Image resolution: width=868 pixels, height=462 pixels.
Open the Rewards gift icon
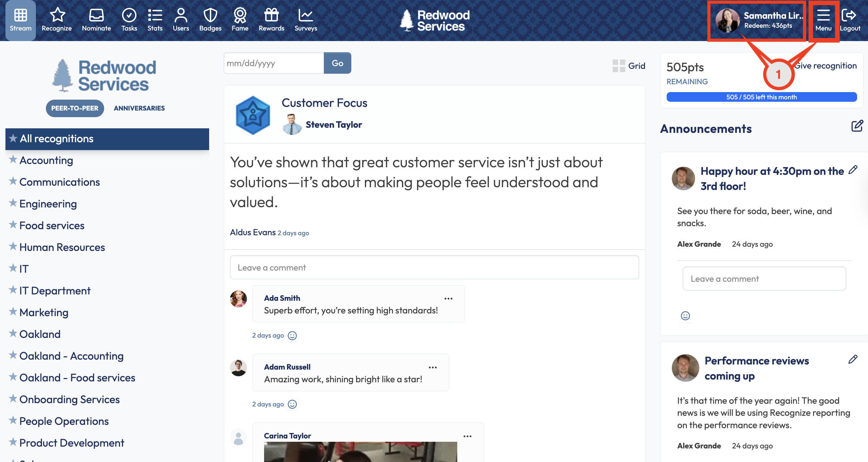[271, 15]
